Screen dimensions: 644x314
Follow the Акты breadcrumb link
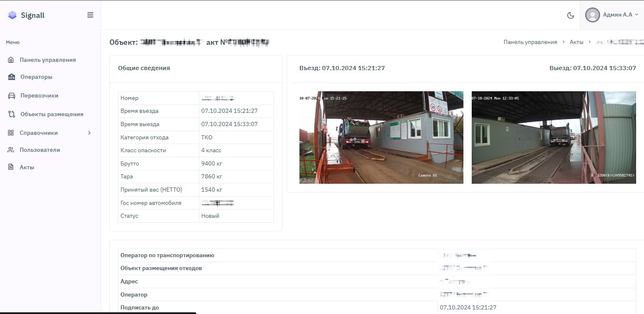576,42
